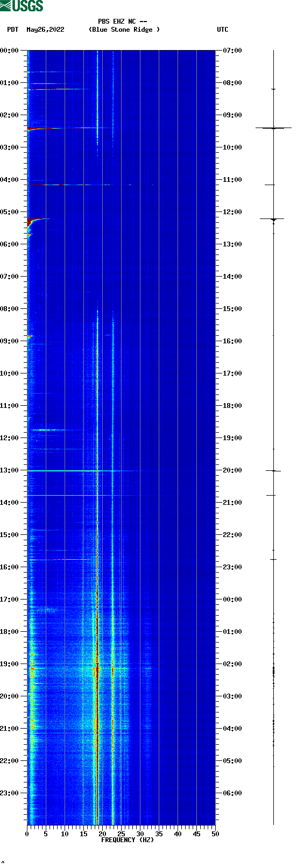Click the UTC time label '00:00'
This screenshot has width=297, height=868.
tap(232, 599)
